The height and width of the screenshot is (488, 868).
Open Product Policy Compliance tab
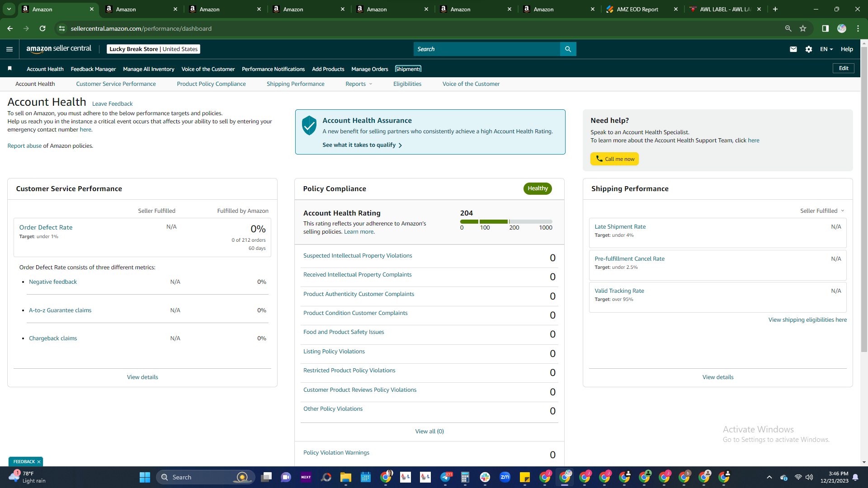point(211,84)
